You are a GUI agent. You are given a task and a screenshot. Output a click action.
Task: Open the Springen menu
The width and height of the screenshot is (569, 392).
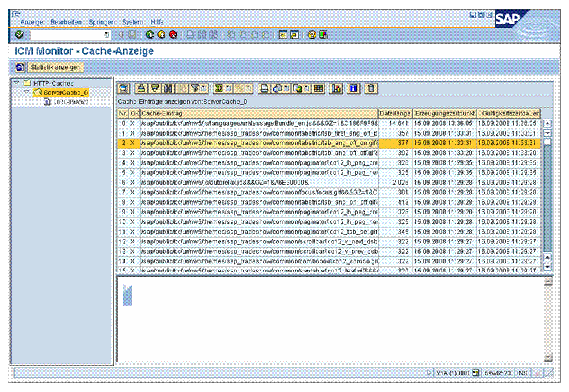(102, 22)
